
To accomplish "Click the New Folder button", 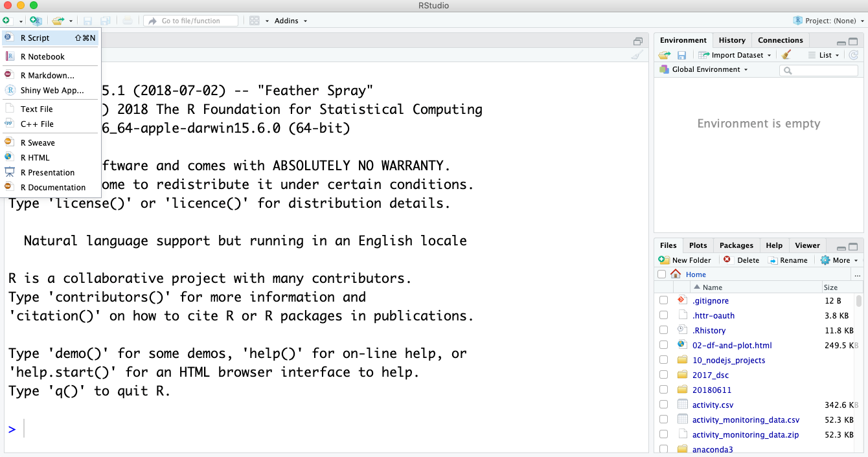I will tap(685, 260).
